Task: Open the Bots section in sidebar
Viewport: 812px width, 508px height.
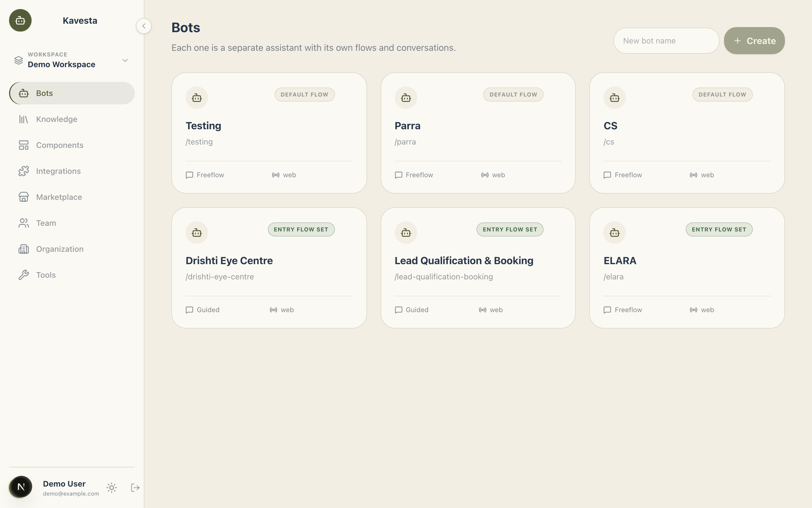Action: tap(72, 93)
